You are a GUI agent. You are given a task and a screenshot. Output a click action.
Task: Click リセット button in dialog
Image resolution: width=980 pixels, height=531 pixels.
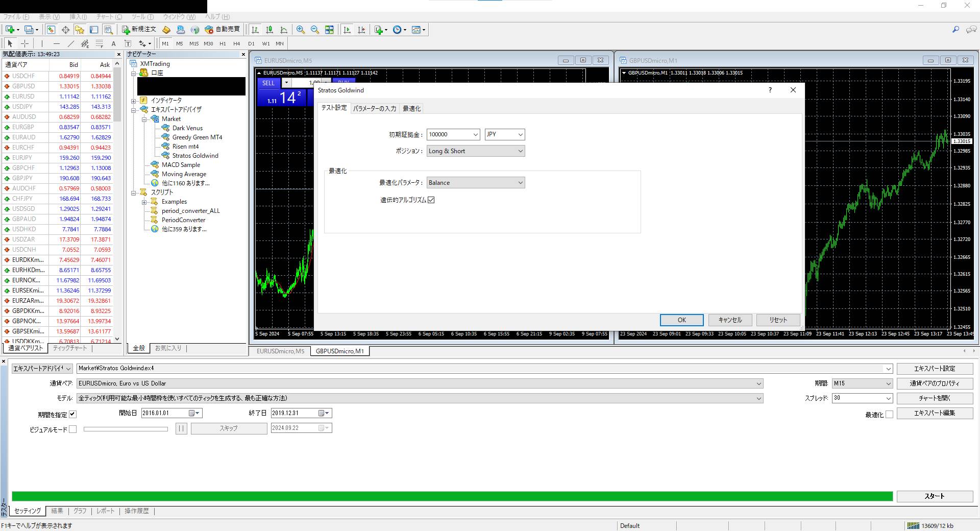coord(778,320)
